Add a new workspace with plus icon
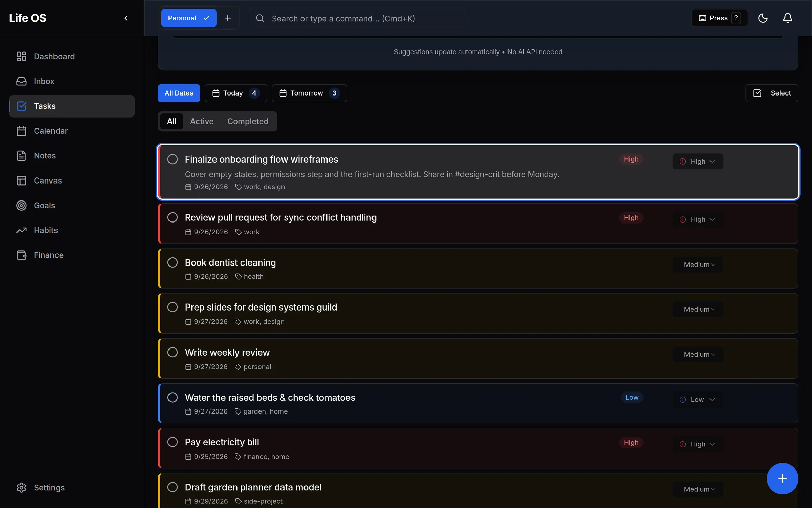The image size is (812, 508). pyautogui.click(x=228, y=18)
